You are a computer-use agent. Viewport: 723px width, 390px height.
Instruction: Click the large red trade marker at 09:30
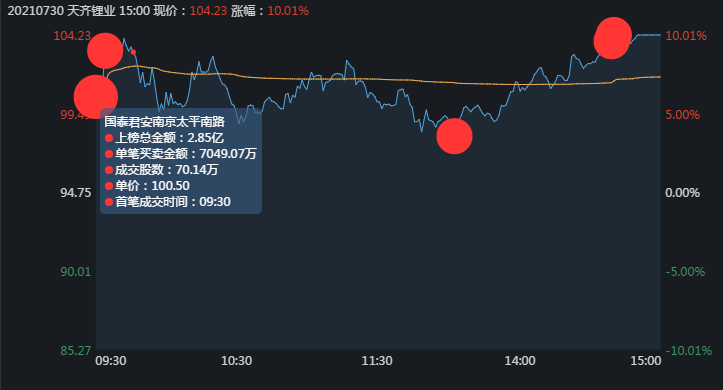coord(96,97)
